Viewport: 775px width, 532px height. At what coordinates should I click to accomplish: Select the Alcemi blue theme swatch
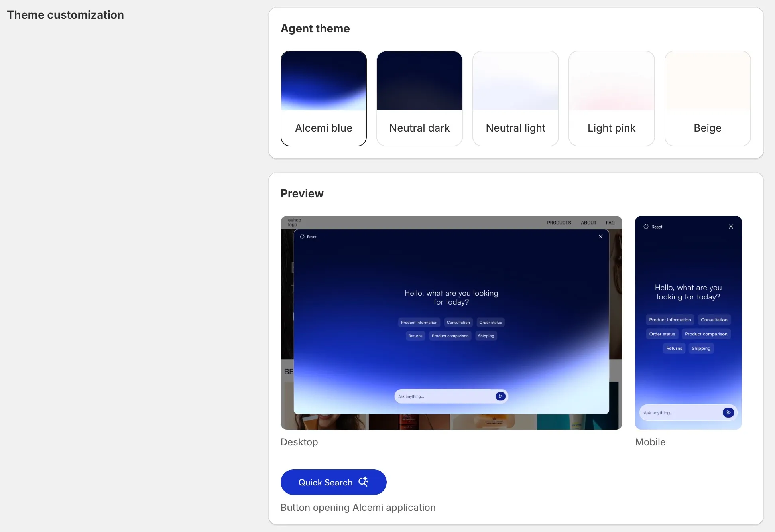click(x=323, y=98)
